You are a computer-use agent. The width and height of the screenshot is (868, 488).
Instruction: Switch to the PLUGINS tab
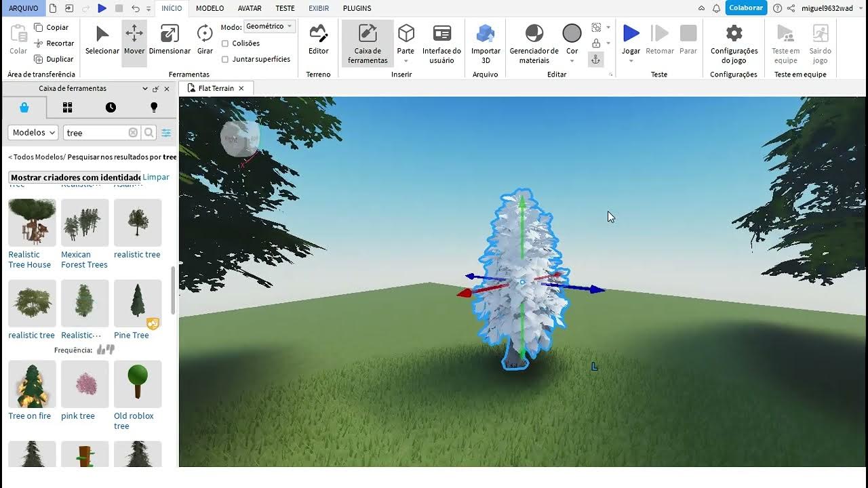[x=357, y=8]
